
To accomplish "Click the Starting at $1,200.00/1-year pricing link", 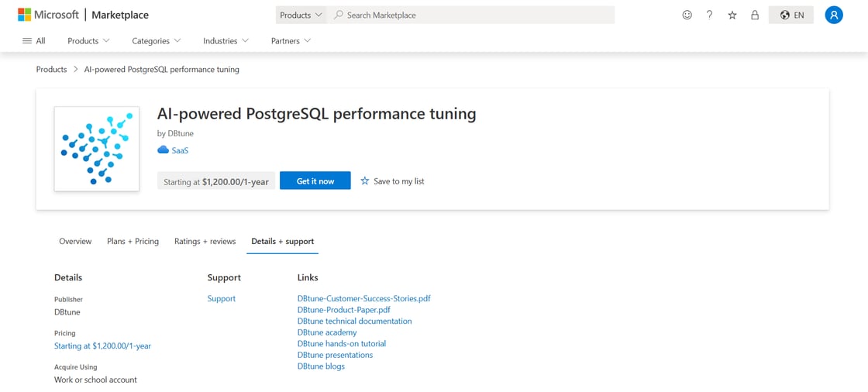I will coord(102,346).
